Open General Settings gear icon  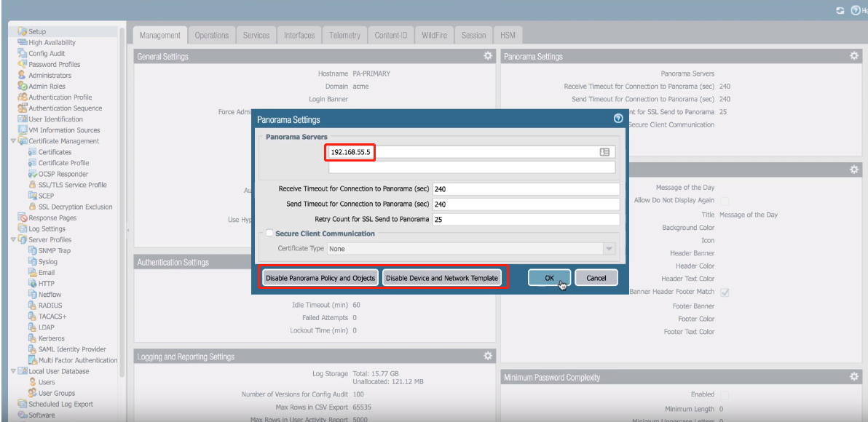click(x=488, y=56)
